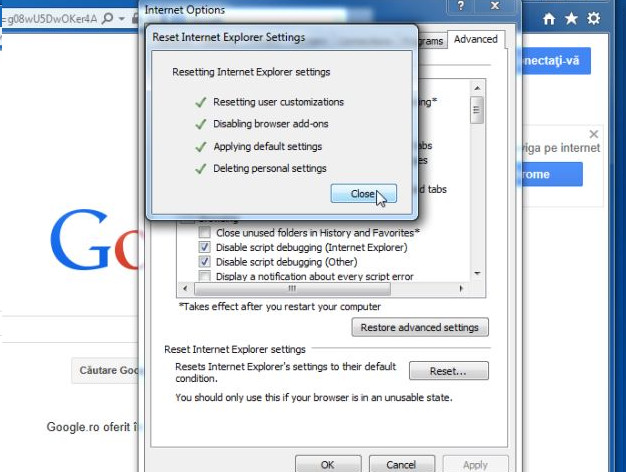Image resolution: width=626 pixels, height=472 pixels.
Task: Click the Reset... button
Action: coord(448,371)
